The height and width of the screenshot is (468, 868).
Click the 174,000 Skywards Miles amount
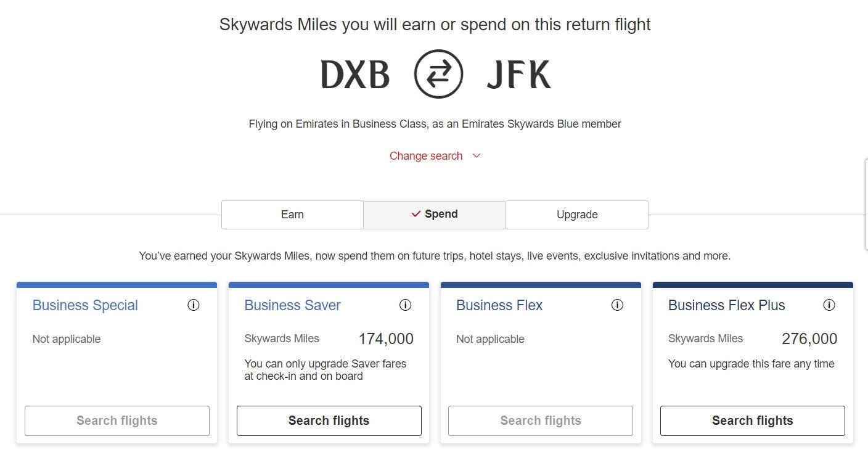(x=385, y=339)
